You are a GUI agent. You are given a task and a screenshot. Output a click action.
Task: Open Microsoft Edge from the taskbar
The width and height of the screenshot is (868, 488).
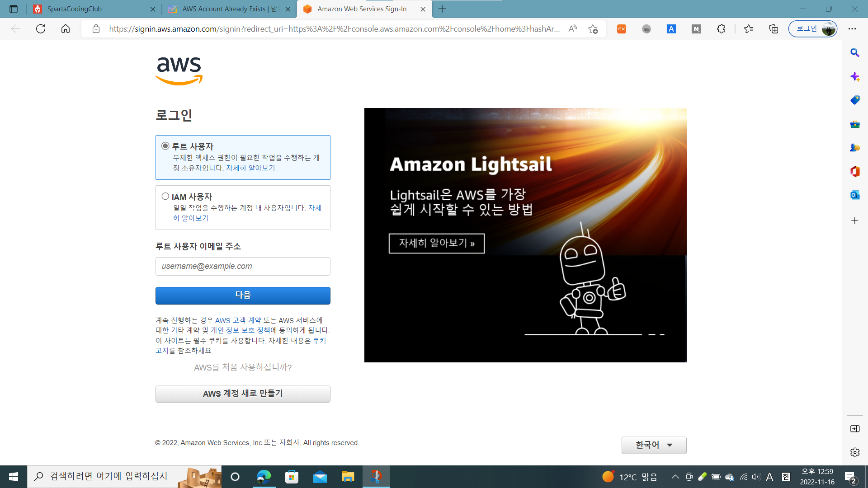[264, 477]
